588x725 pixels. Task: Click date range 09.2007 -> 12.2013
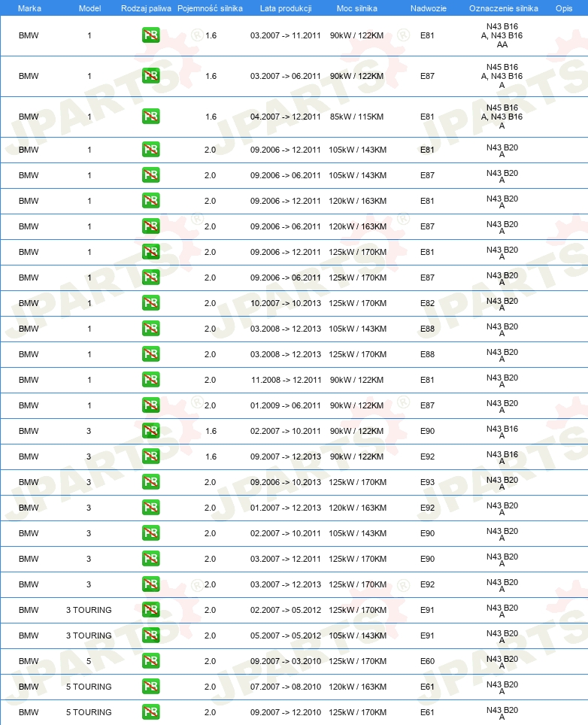click(x=286, y=457)
